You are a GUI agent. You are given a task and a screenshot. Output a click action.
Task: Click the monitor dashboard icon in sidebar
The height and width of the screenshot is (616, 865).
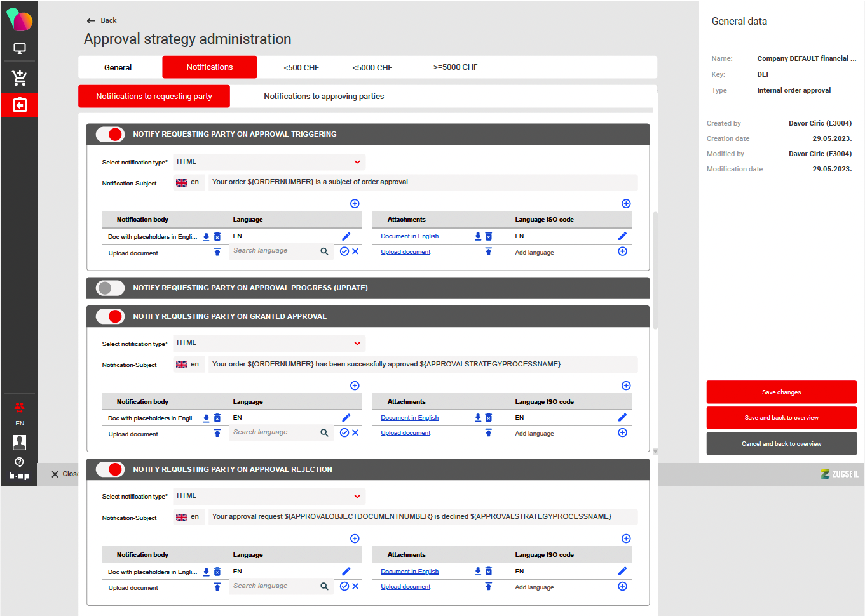19,49
